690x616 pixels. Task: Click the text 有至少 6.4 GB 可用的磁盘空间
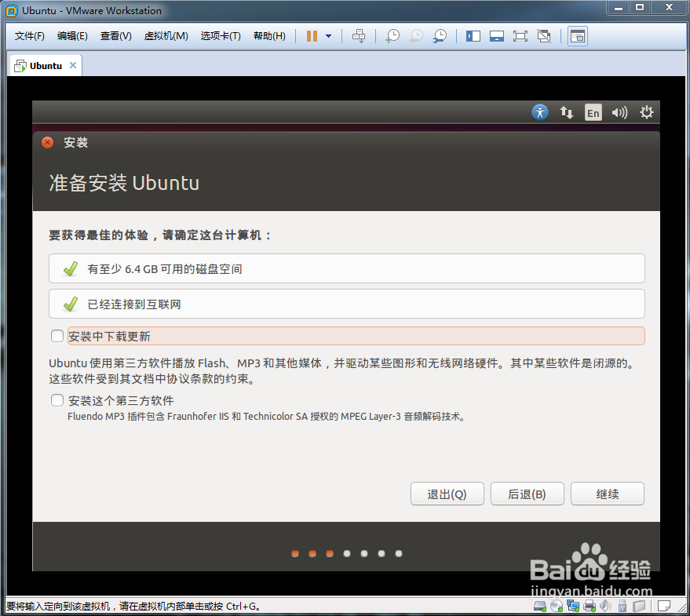tap(165, 269)
